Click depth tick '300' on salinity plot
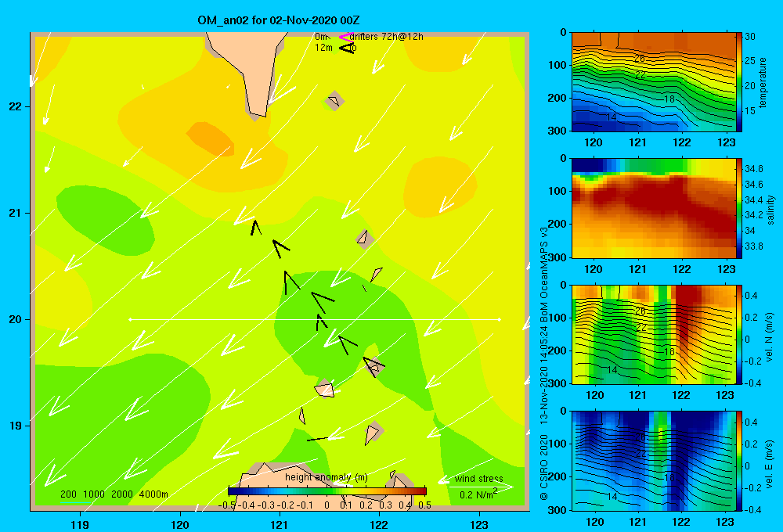 coord(558,257)
